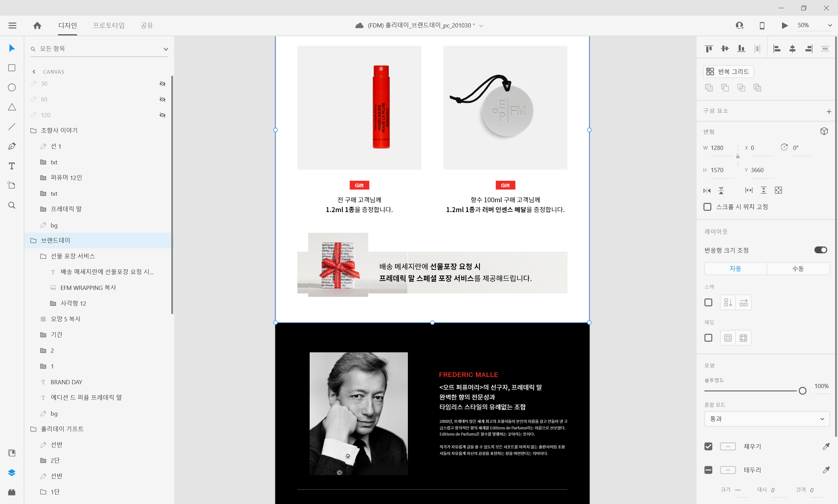Screen dimensions: 838x504
Task: Open the hamburger main menu
Action: (x=12, y=26)
